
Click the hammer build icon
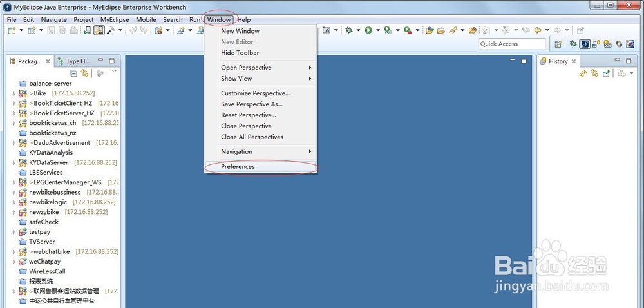pos(111,30)
